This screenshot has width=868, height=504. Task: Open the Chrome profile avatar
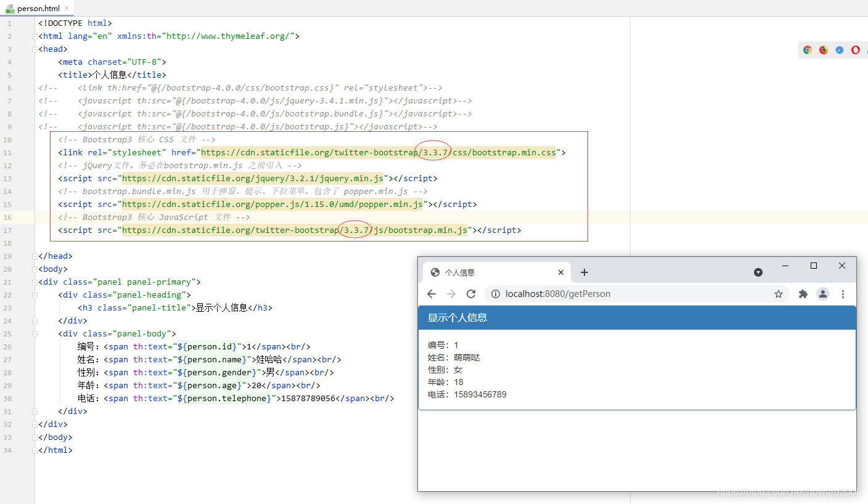tap(823, 294)
